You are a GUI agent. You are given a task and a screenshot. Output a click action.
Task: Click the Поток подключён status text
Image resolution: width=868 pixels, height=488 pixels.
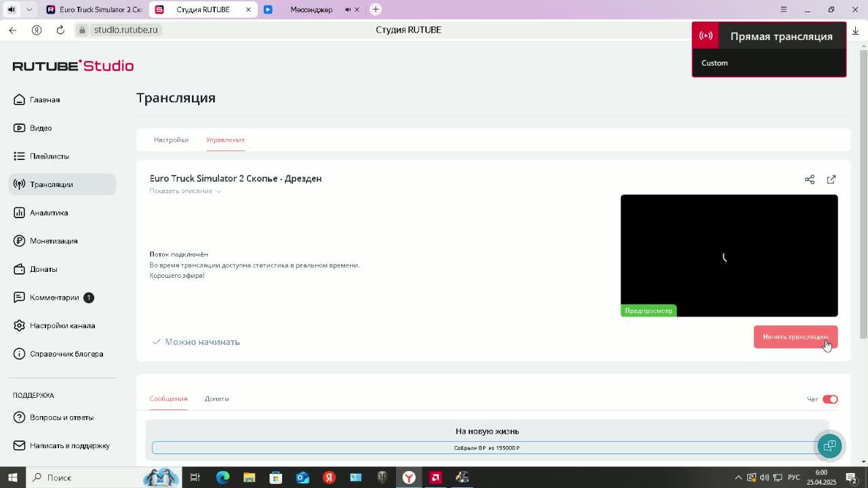click(x=178, y=254)
